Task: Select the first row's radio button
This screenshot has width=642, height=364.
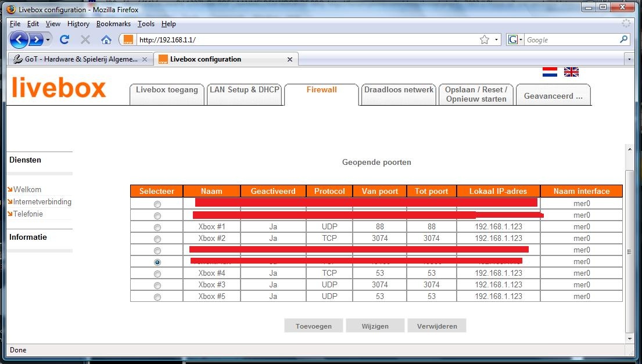Action: [x=157, y=204]
